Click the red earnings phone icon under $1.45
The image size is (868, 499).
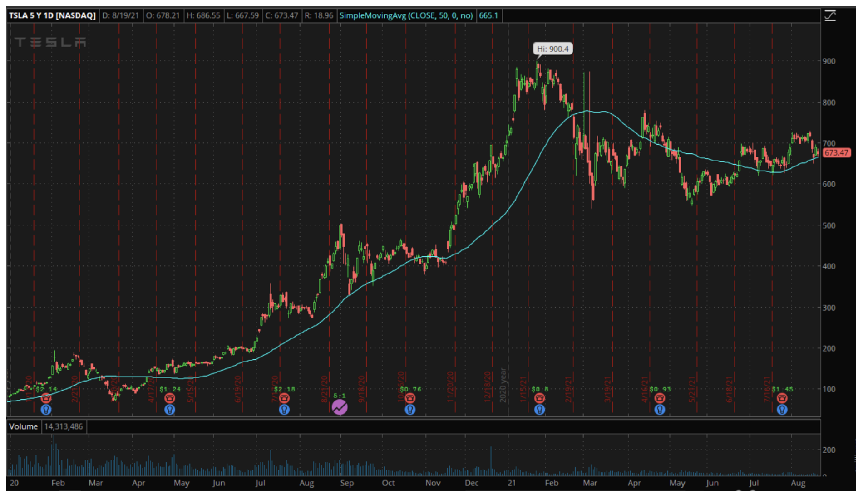coord(782,398)
